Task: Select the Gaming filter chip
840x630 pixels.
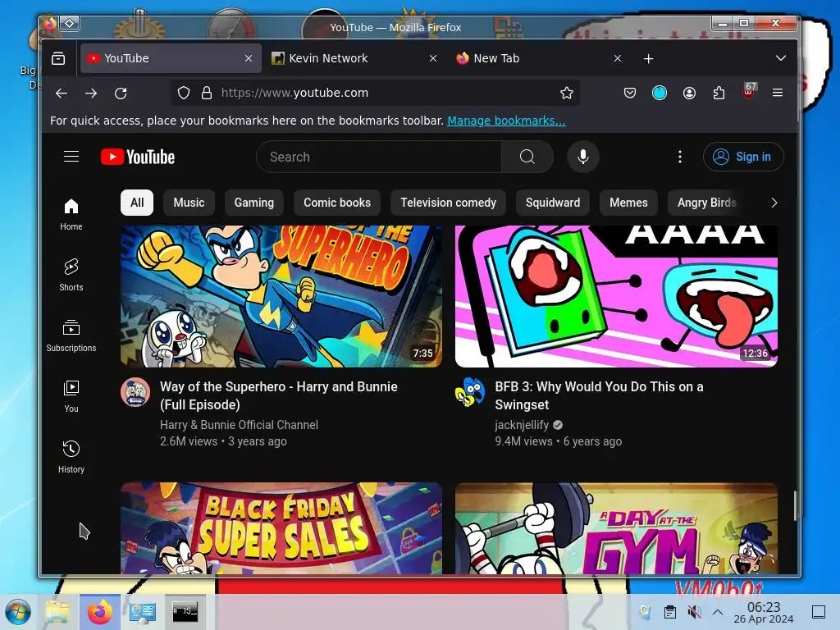Action: click(254, 203)
